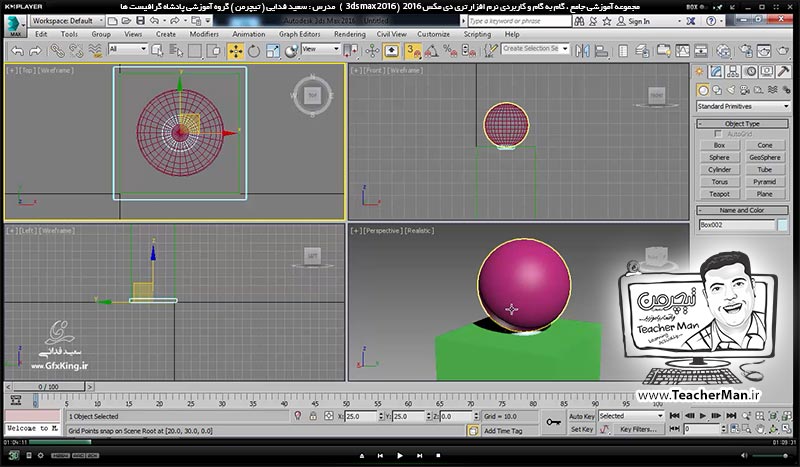Enable the AutoGrid checkbox
The height and width of the screenshot is (467, 800).
coord(718,134)
